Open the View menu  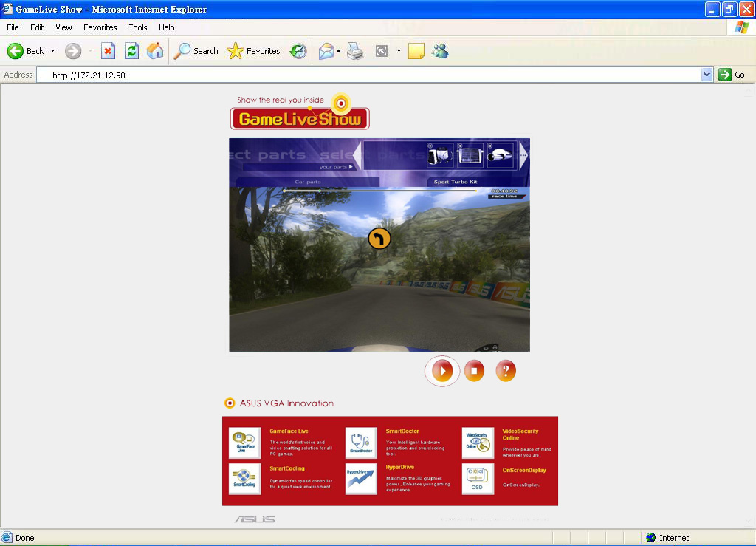63,27
